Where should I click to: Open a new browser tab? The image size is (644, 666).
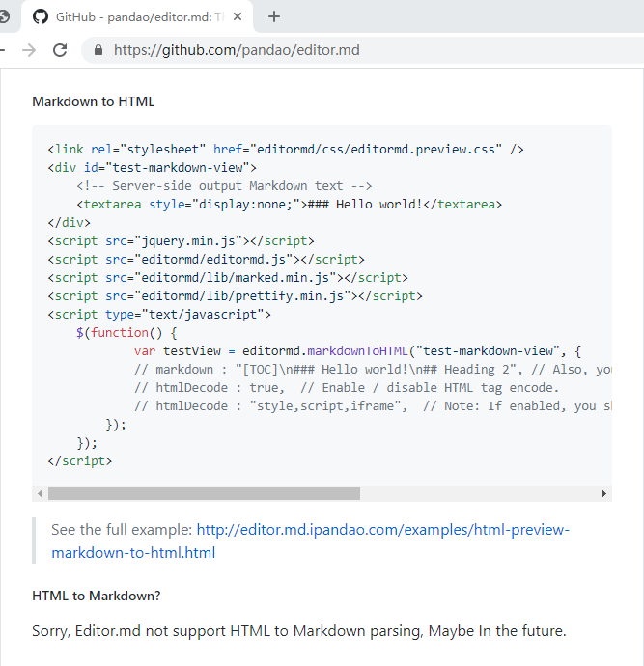pos(274,16)
